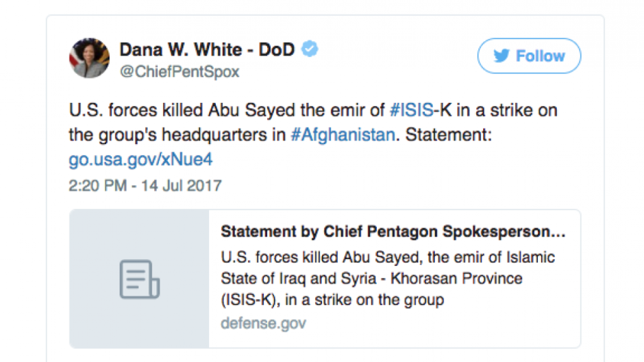Follow the go.usa.gov/xNue4 link
This screenshot has height=362, width=644.
140,160
